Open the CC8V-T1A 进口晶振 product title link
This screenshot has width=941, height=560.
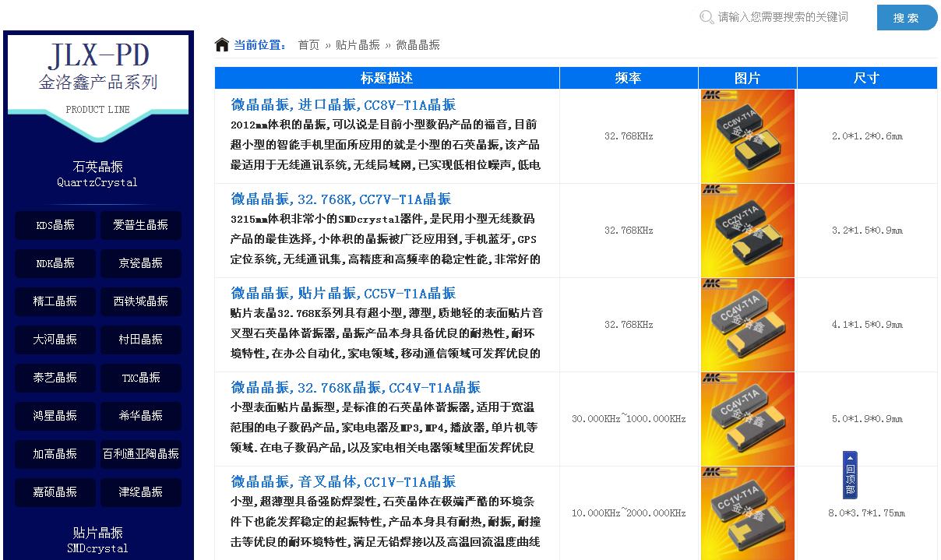(x=344, y=104)
